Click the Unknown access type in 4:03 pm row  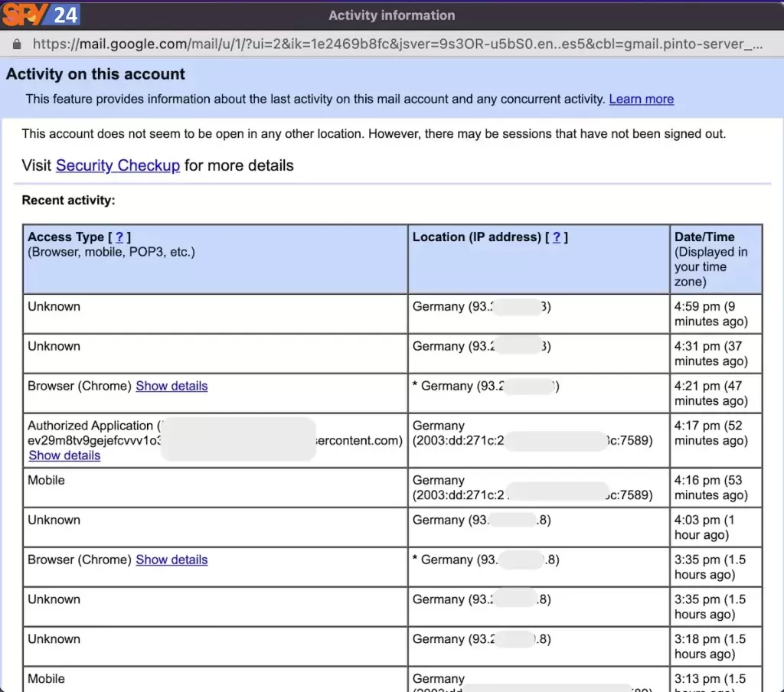tap(54, 520)
